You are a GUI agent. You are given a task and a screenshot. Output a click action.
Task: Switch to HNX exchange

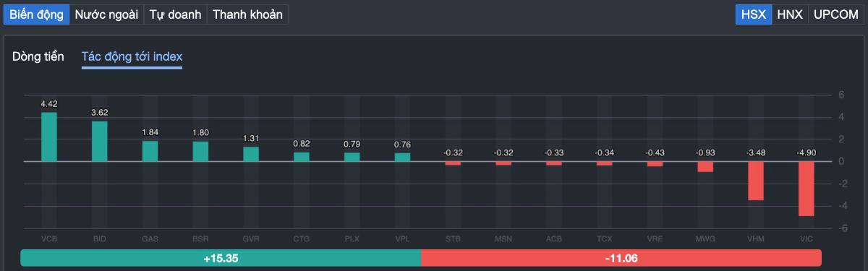(x=790, y=14)
